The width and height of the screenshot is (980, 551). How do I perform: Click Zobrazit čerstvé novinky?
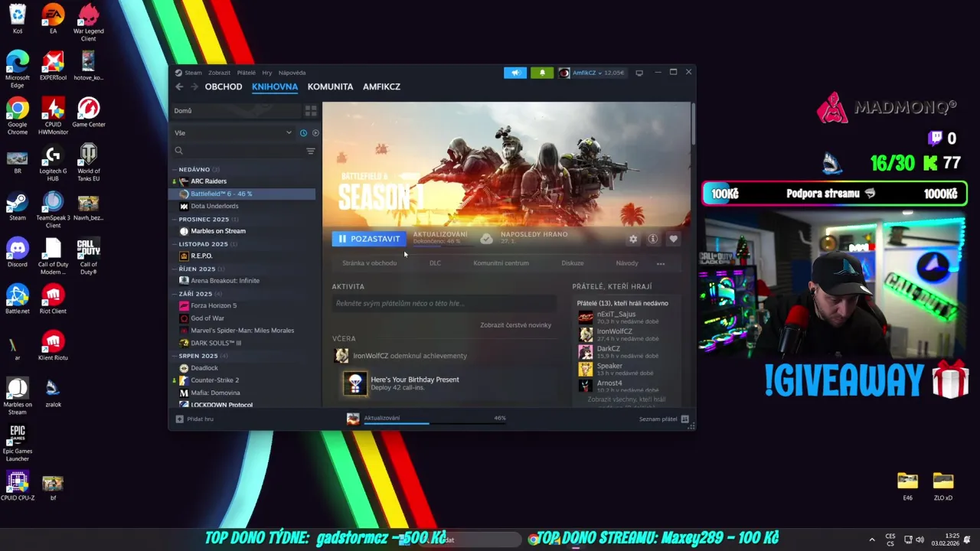(x=515, y=325)
